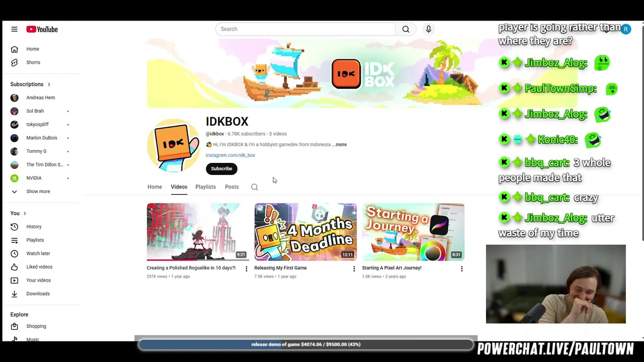Switch to channel Home tab

(x=154, y=187)
